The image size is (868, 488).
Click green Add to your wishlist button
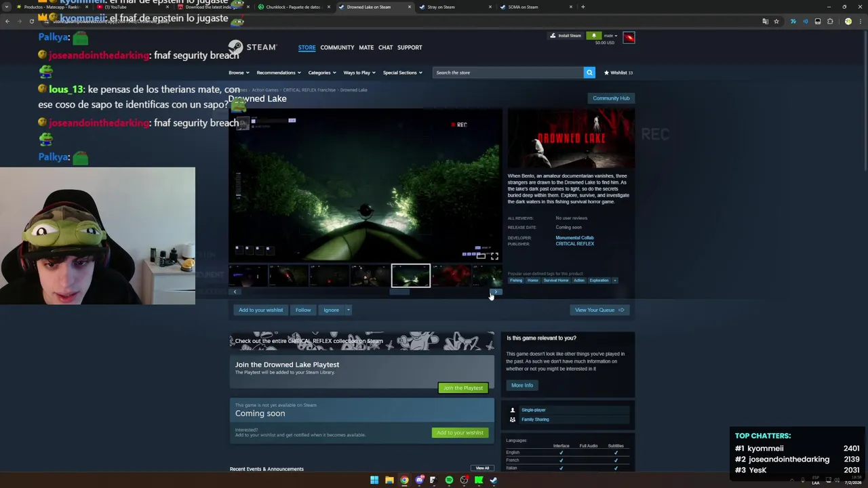click(x=460, y=432)
